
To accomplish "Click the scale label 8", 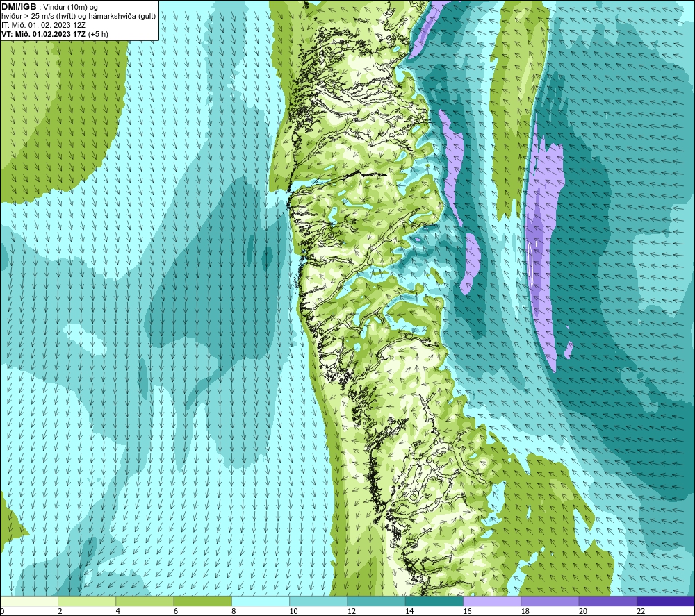I will 234,611.
